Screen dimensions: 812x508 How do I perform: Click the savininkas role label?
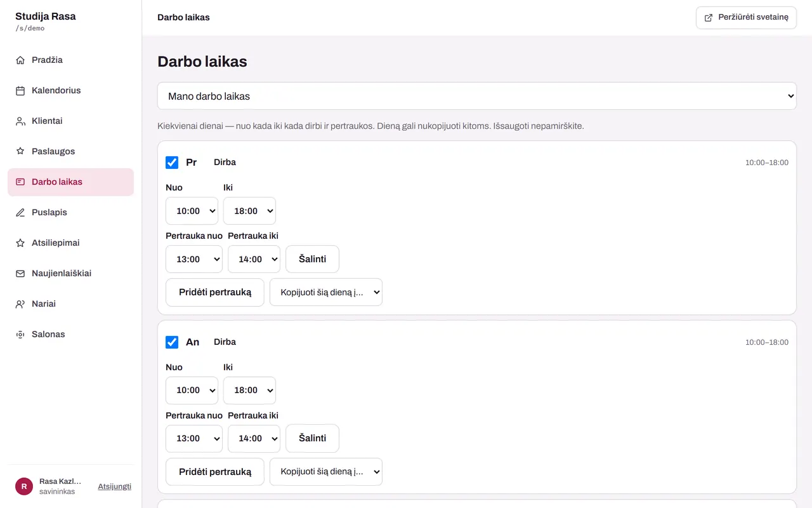click(57, 491)
